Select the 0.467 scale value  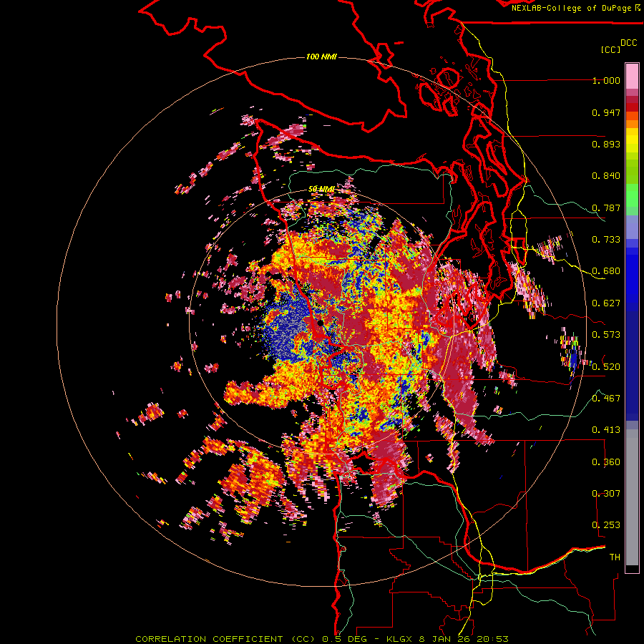click(606, 399)
